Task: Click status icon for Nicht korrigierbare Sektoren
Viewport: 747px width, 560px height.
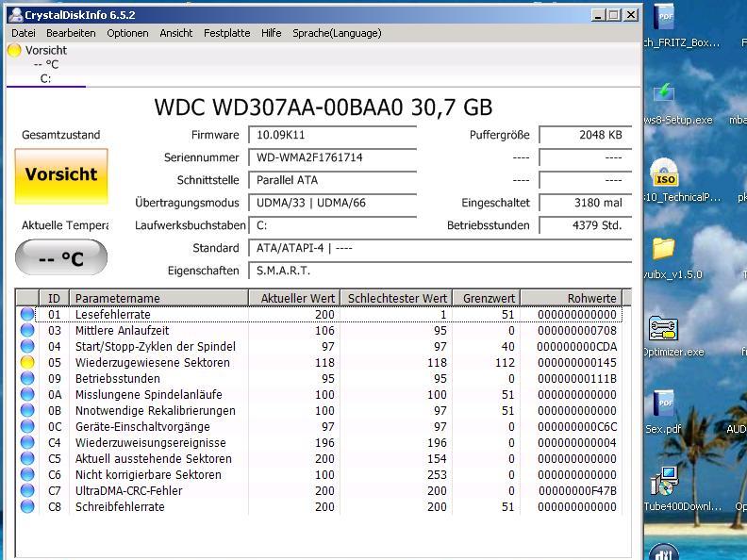Action: tap(27, 474)
